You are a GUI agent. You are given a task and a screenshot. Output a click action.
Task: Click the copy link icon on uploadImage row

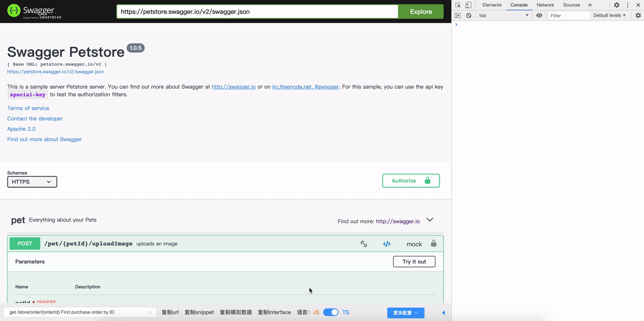[364, 244]
